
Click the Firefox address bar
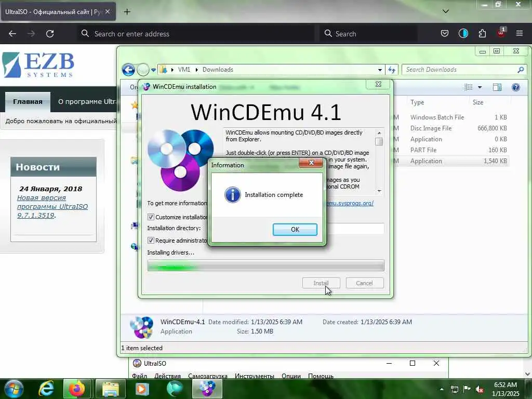[x=196, y=34]
